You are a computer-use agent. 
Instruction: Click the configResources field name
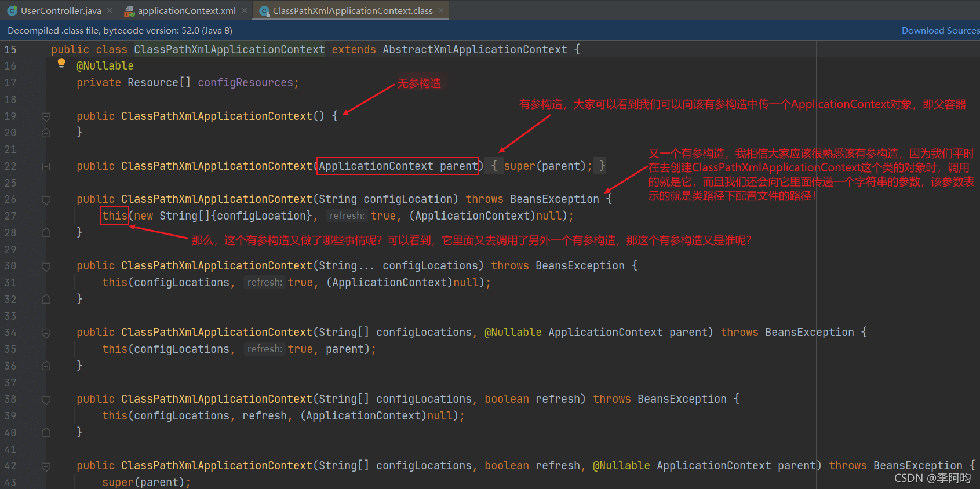(245, 83)
